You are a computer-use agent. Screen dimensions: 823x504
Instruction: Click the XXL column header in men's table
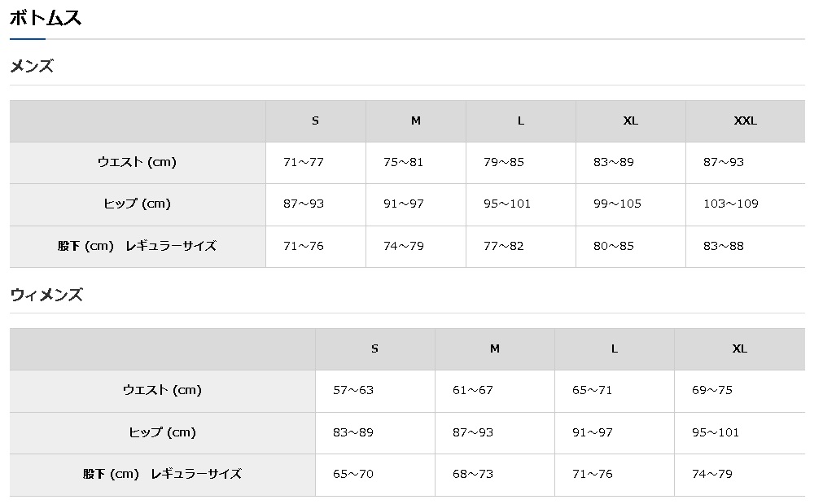745,121
